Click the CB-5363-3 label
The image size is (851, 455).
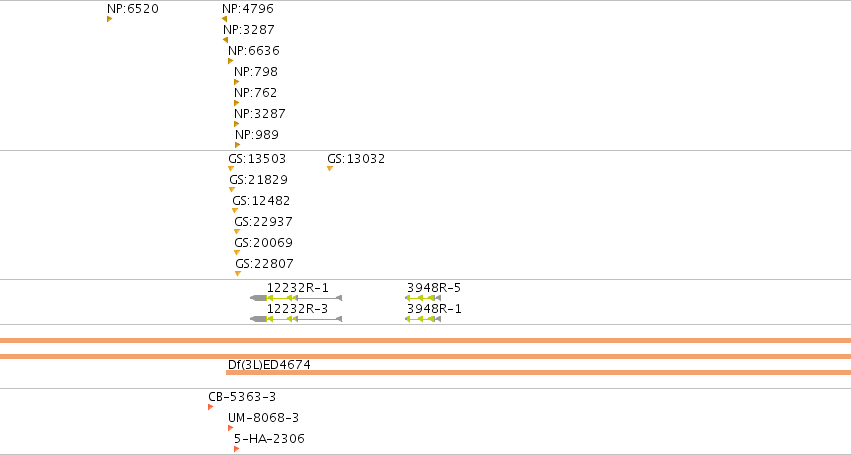click(x=242, y=397)
